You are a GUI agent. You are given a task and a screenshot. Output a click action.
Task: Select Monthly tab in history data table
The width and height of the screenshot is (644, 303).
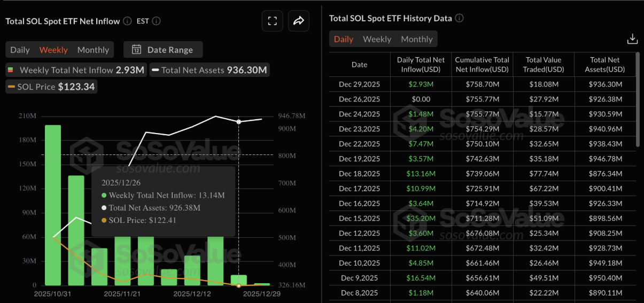click(x=416, y=39)
